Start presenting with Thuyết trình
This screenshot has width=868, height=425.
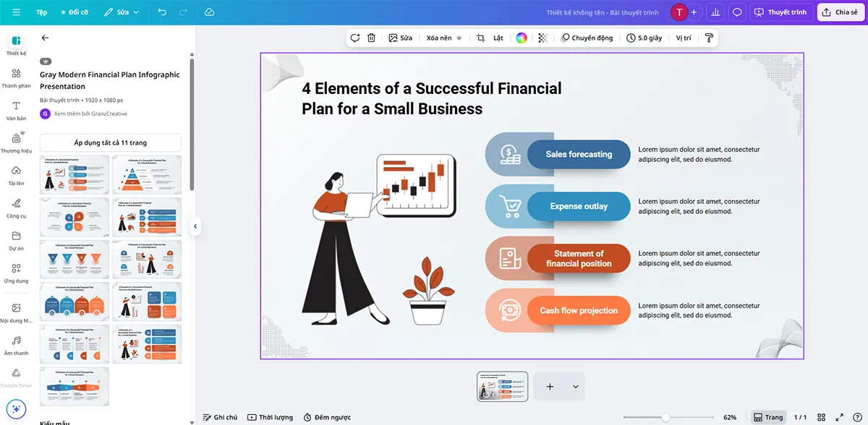(781, 12)
